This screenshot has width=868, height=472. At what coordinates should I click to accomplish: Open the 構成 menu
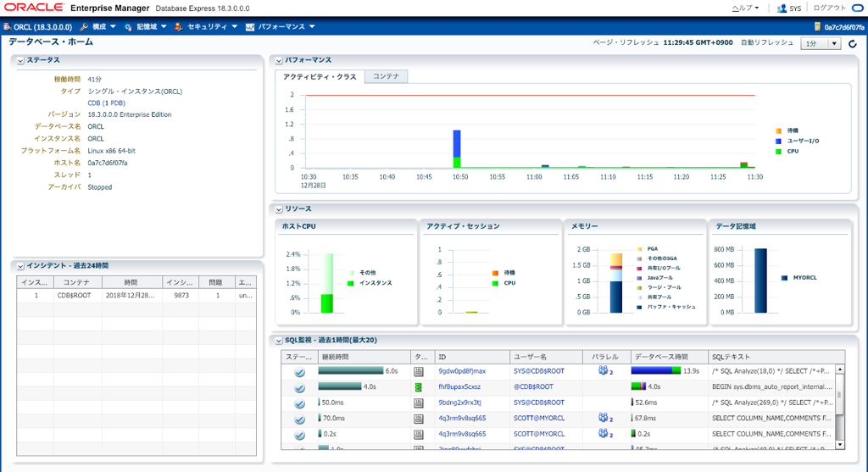(103, 26)
